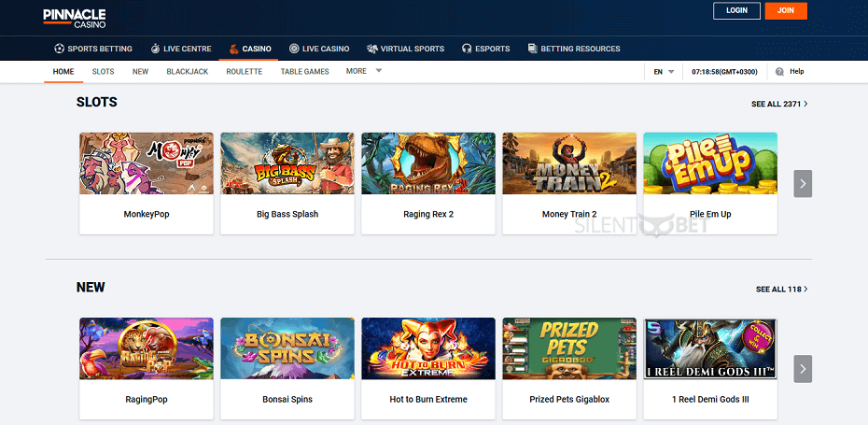Image resolution: width=868 pixels, height=425 pixels.
Task: Click the orange JOIN button
Action: (786, 10)
